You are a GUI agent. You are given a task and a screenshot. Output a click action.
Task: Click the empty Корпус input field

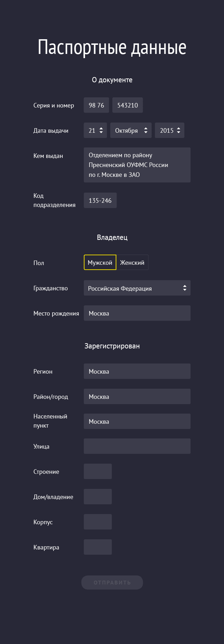coord(98,522)
